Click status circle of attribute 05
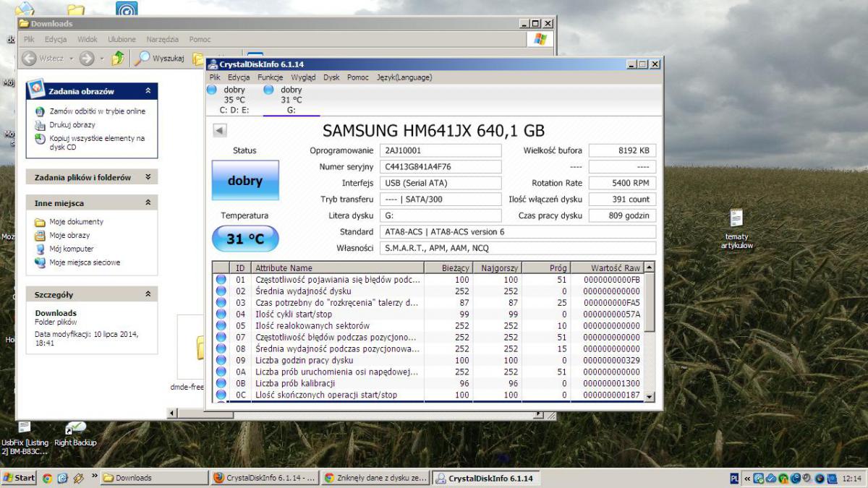This screenshot has height=488, width=868. tap(221, 325)
